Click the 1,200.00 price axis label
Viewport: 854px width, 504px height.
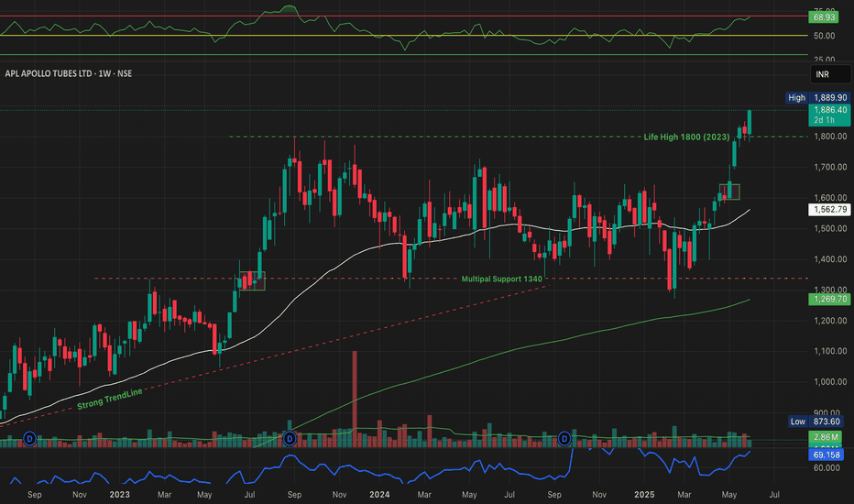pos(830,321)
